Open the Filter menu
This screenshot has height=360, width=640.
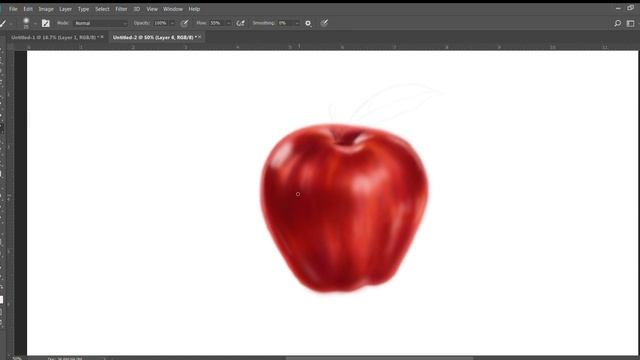click(121, 9)
